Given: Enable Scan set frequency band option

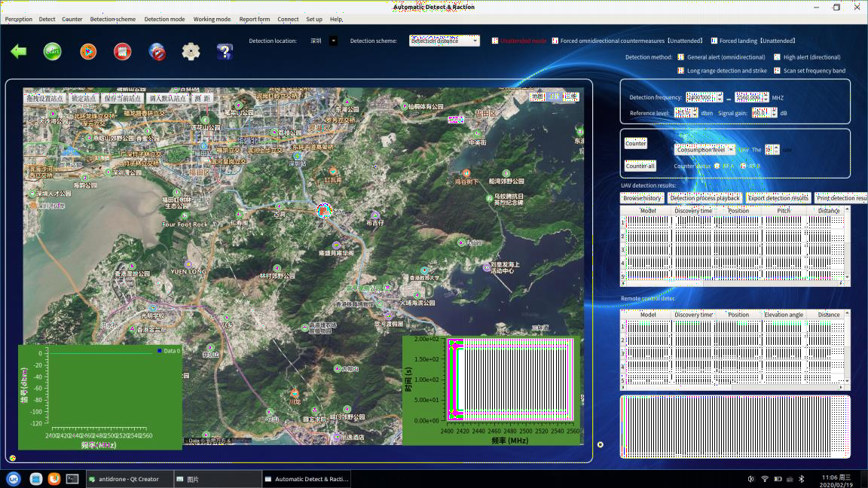Looking at the screenshot, I should coord(778,71).
